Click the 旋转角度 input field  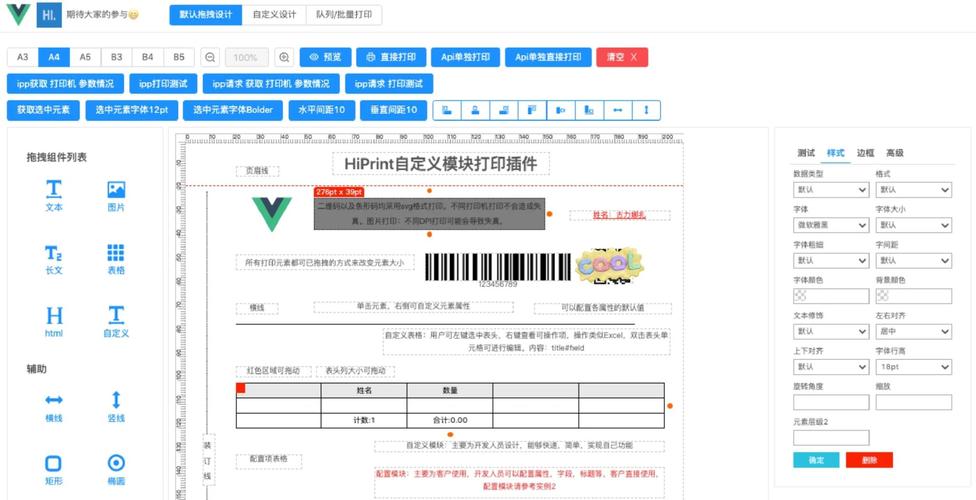pyautogui.click(x=831, y=402)
